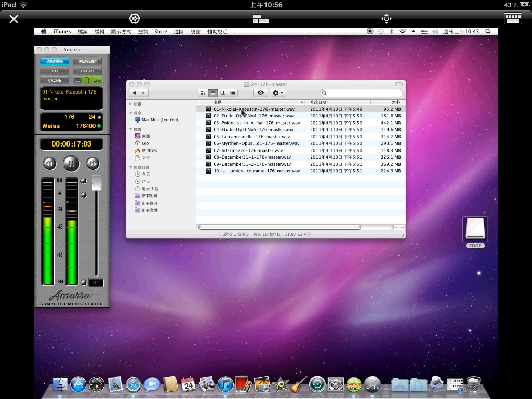Viewport: 532px width, 399px height.
Task: Open the 編輯 menu
Action: tap(99, 32)
